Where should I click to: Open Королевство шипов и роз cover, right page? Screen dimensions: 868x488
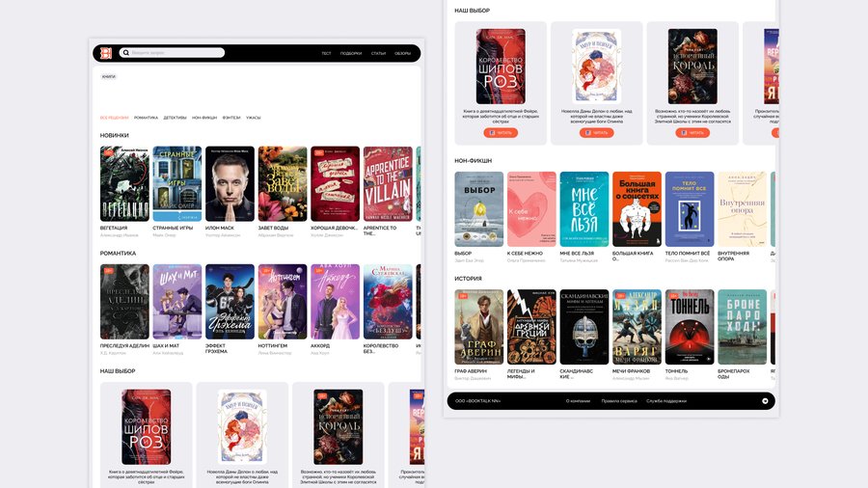(x=501, y=67)
